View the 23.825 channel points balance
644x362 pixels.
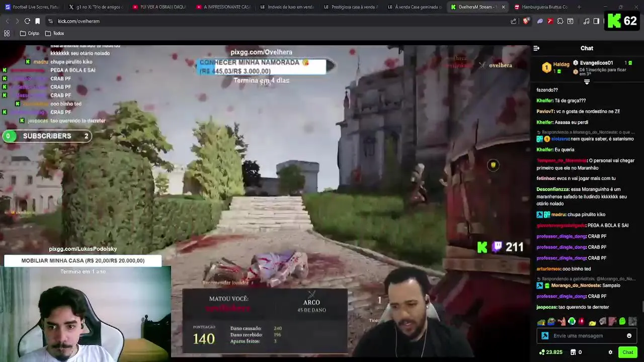tap(550, 352)
